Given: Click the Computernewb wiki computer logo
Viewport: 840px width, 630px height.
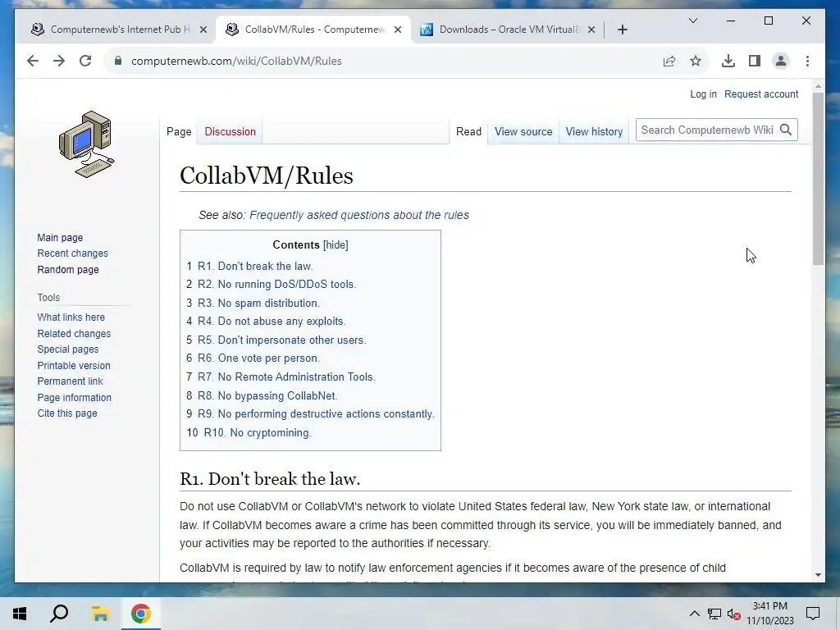Looking at the screenshot, I should [87, 144].
